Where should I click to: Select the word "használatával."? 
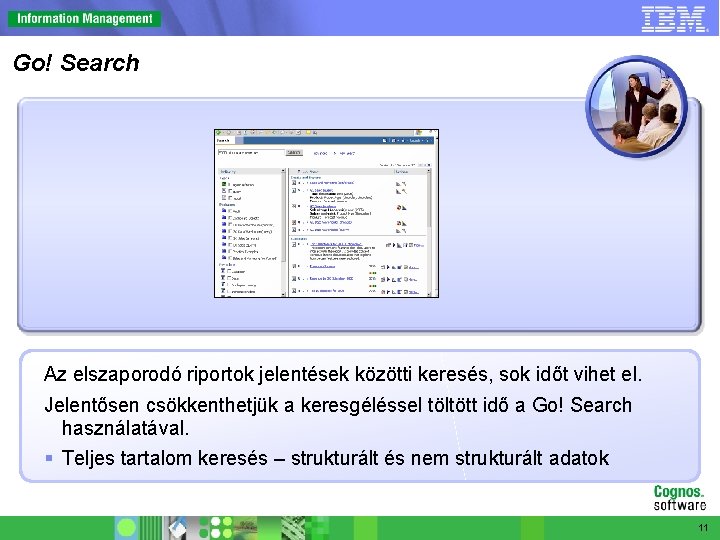click(125, 428)
